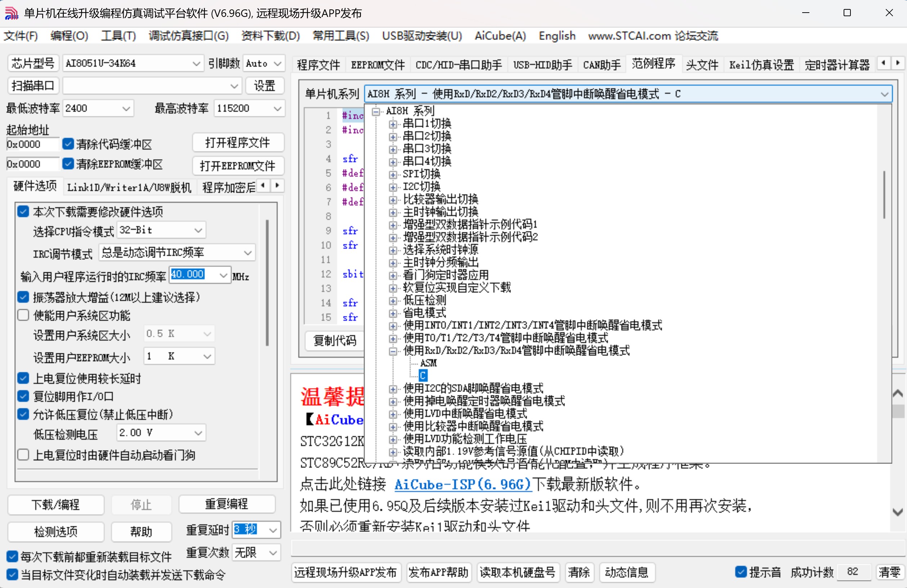Enable 使能用户系统区功能 checkbox
The height and width of the screenshot is (588, 907).
click(x=23, y=315)
